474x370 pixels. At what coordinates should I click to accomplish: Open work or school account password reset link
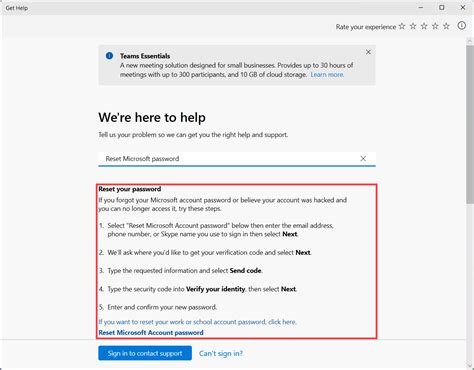coord(197,322)
